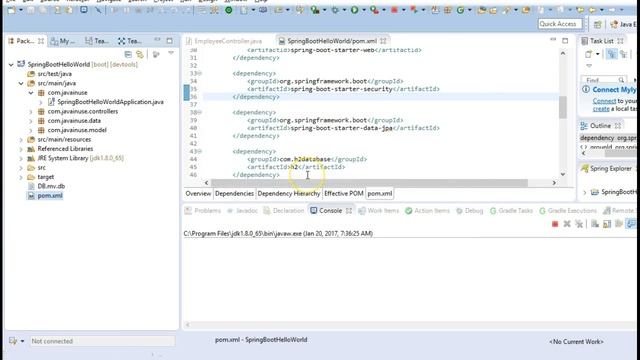The width and height of the screenshot is (640, 360).
Task: Open the Problems view tab
Action: pos(203,211)
